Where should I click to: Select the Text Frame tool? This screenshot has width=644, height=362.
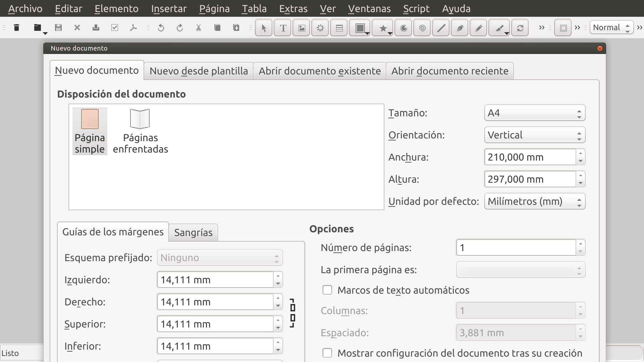point(283,28)
